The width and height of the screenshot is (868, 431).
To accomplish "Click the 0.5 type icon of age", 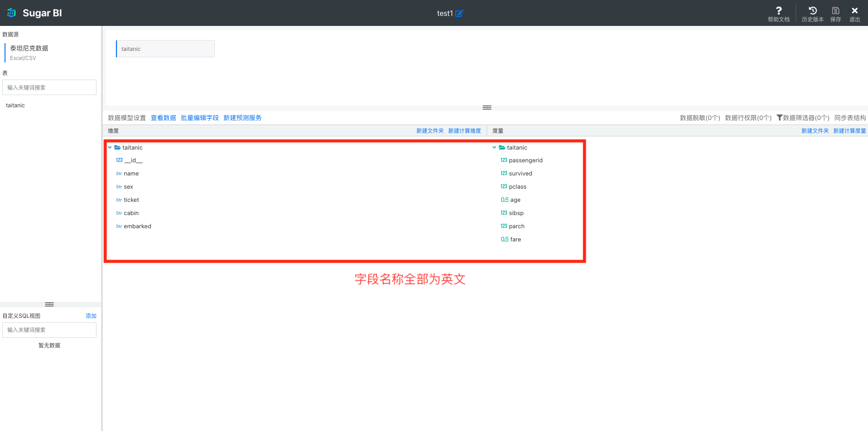I will pos(505,200).
